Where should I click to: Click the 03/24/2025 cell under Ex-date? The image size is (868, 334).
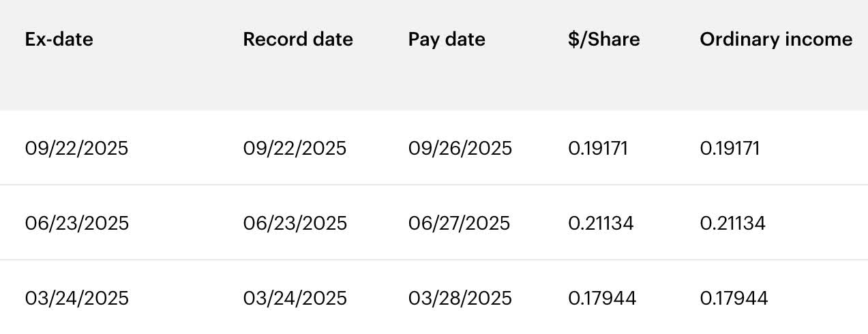coord(76,298)
